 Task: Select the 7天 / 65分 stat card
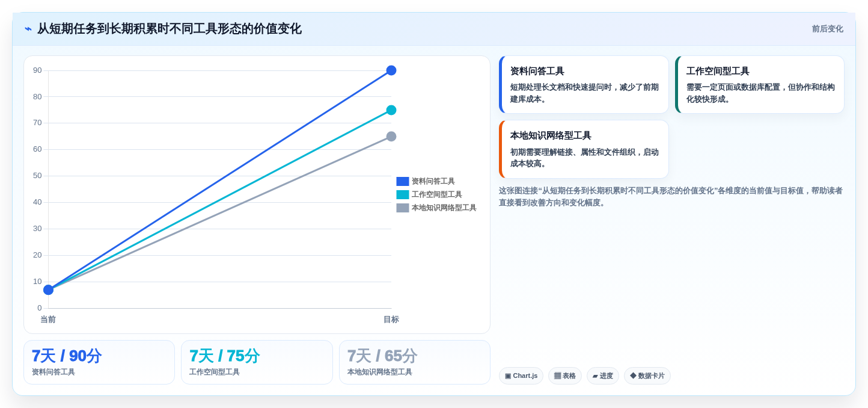click(415, 362)
